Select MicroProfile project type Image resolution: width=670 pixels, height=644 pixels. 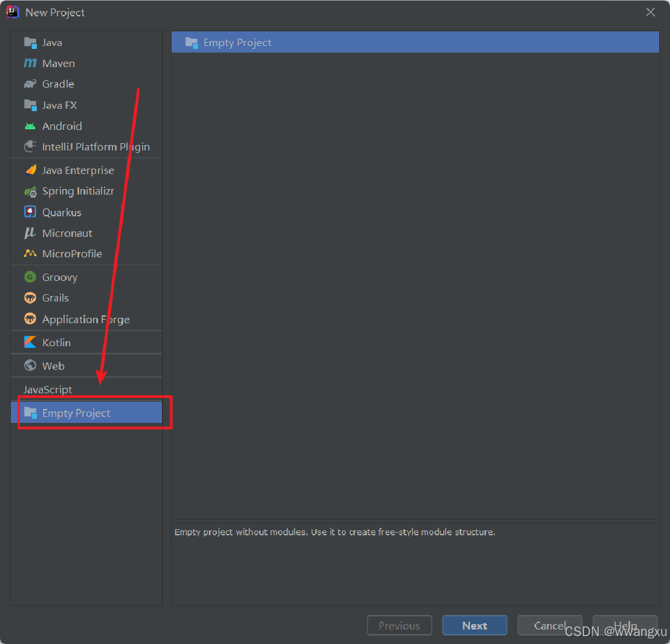pyautogui.click(x=87, y=254)
